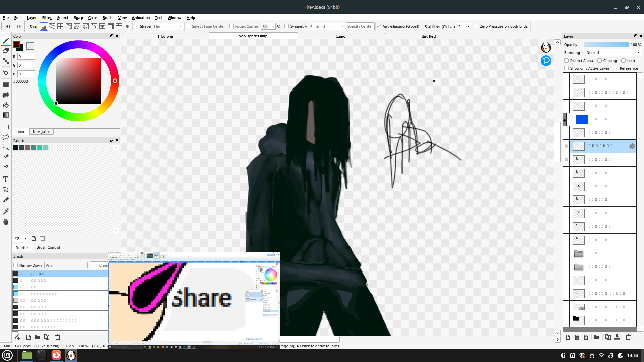644x362 pixels.
Task: Switch to the 1_bg.png document tab
Action: (x=165, y=36)
